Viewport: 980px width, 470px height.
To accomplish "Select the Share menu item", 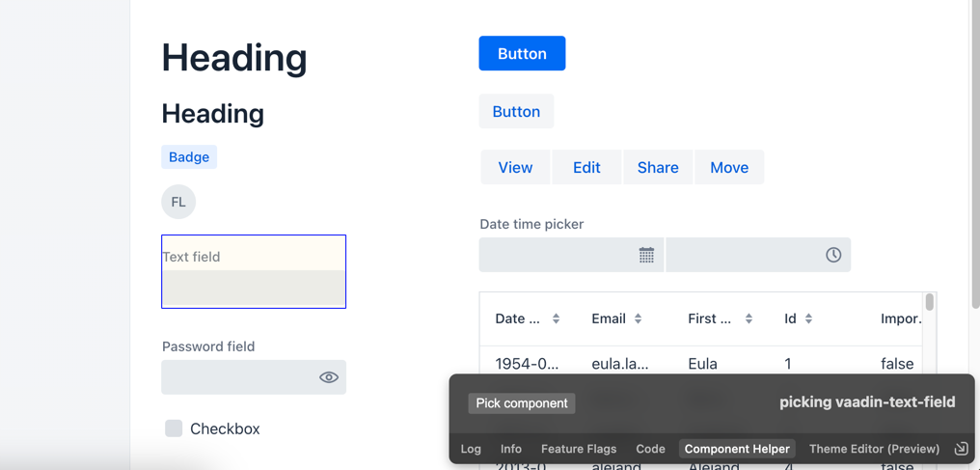I will coord(658,168).
